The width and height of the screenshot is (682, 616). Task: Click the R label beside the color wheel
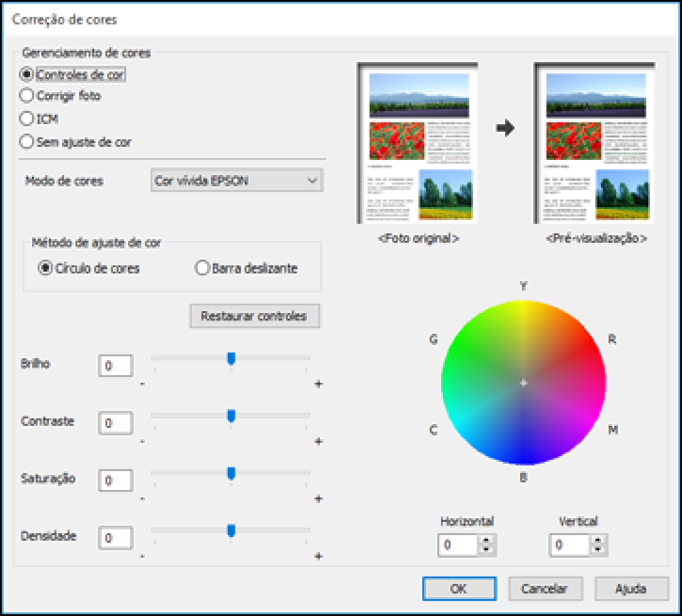click(612, 339)
